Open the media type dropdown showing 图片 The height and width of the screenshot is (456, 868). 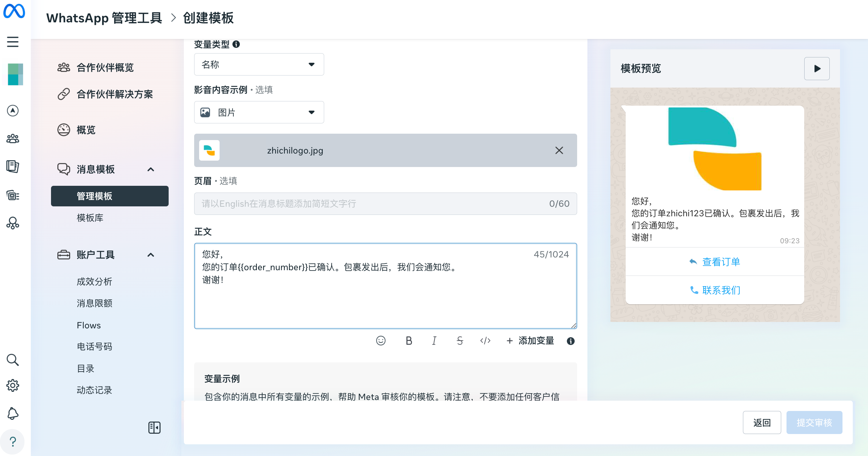259,112
